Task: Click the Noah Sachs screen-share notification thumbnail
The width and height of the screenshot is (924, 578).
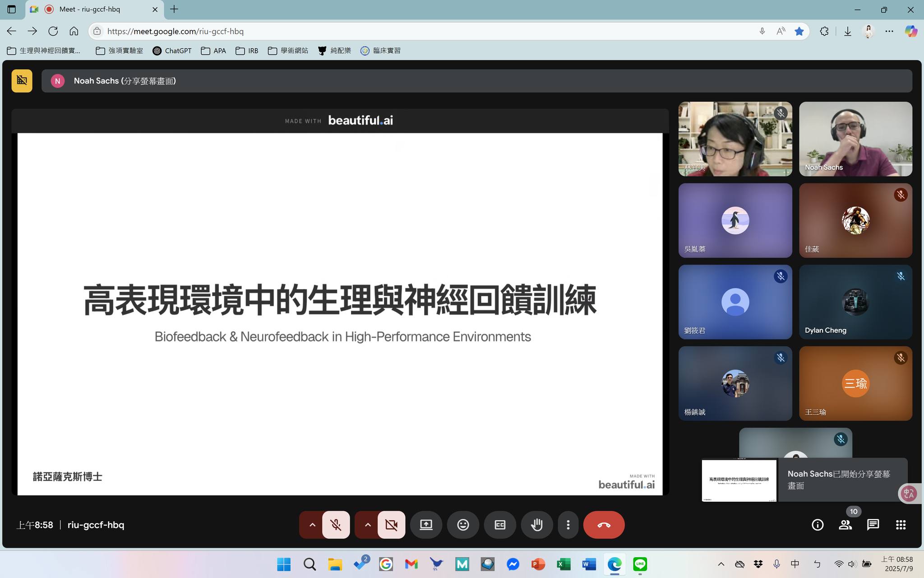Action: click(739, 480)
